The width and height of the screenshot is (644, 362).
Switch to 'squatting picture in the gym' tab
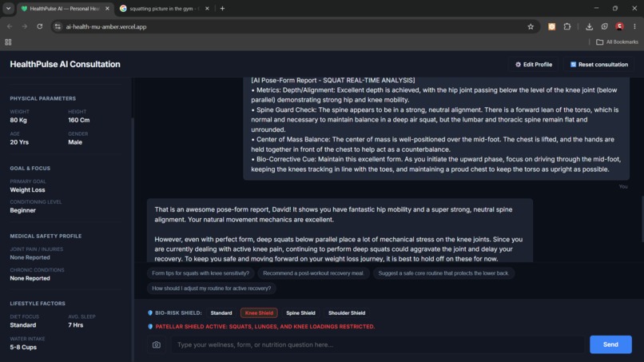tap(162, 9)
